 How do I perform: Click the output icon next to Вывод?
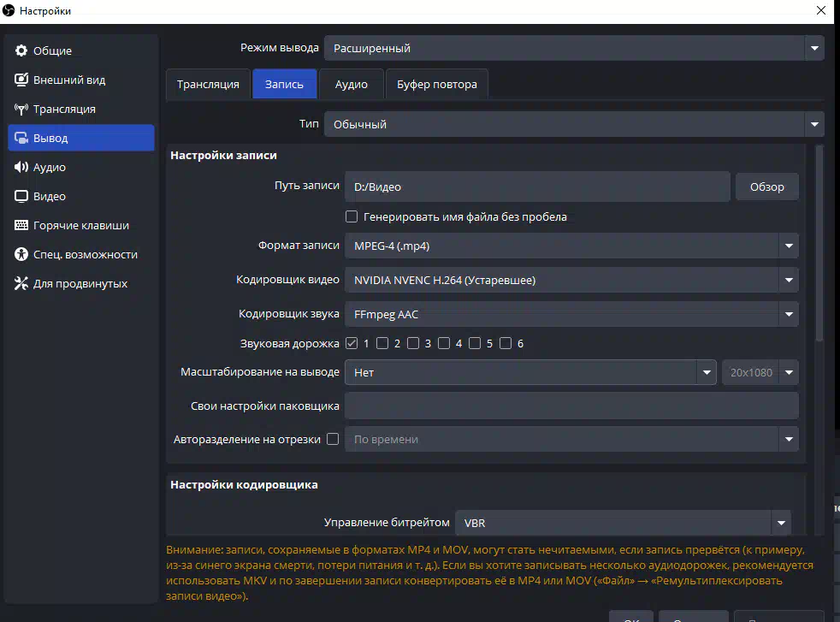pos(21,139)
